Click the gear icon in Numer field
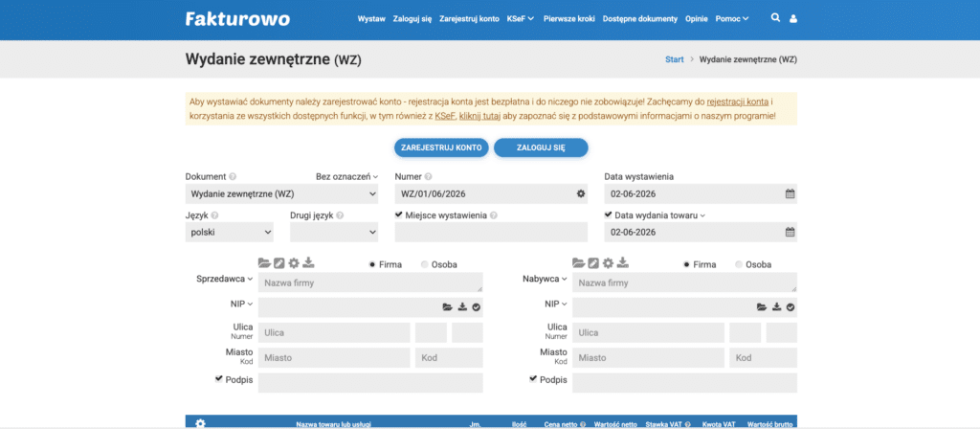This screenshot has width=980, height=429. point(581,193)
